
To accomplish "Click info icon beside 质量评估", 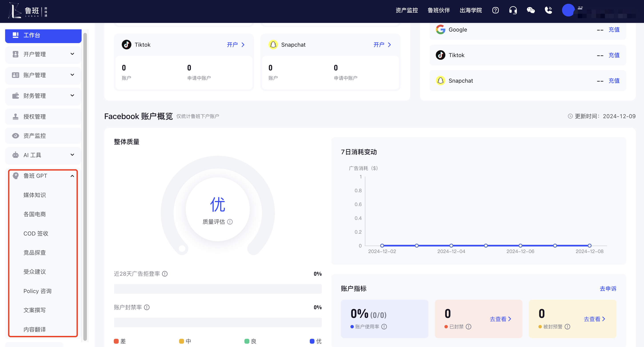I will coord(230,222).
